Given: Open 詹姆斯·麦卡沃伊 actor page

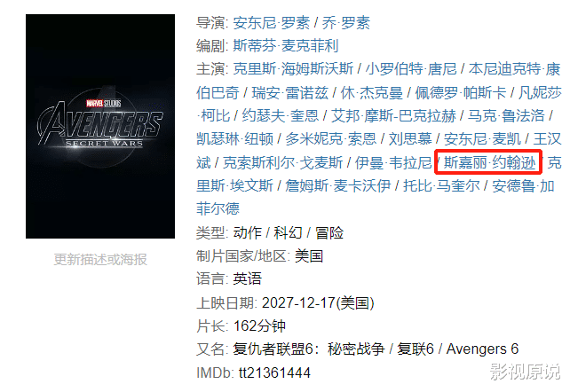Looking at the screenshot, I should tap(337, 185).
